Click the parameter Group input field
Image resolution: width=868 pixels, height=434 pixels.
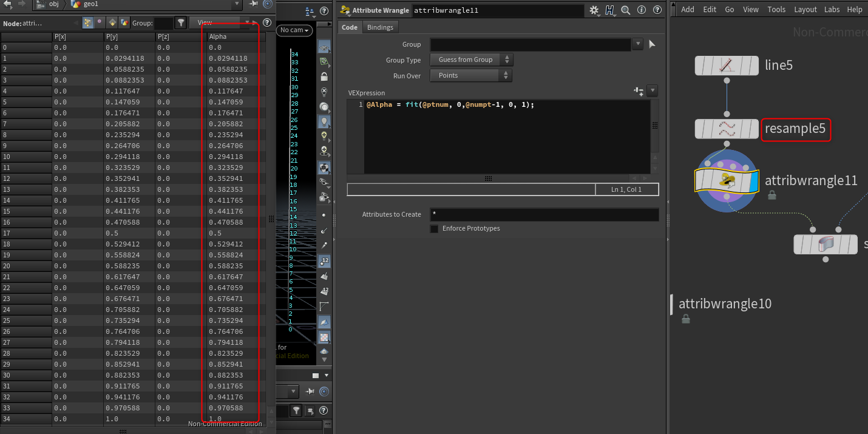(x=531, y=44)
